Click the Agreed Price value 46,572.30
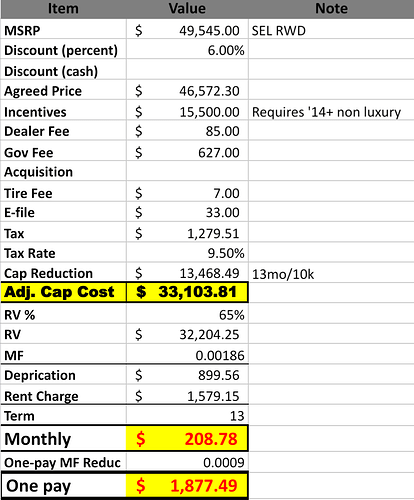The image size is (414, 500). click(x=187, y=91)
